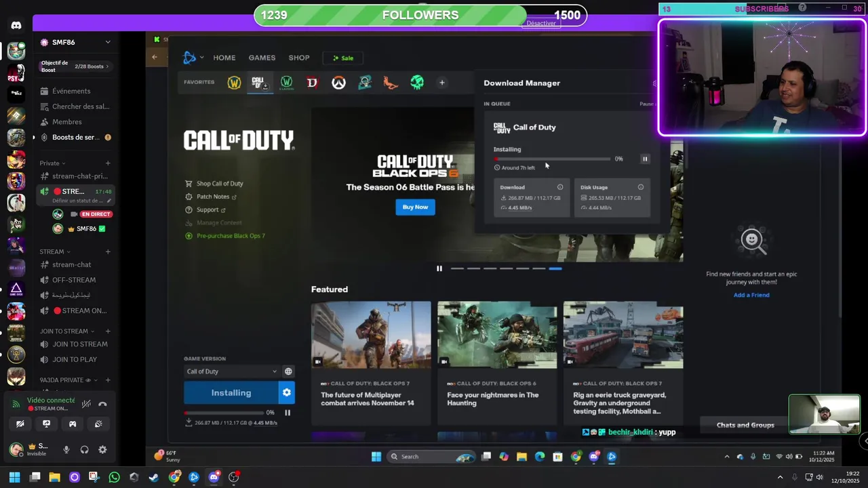Pause Call of Duty install in Download Manager
Screen dimensions: 868x488
coord(645,159)
